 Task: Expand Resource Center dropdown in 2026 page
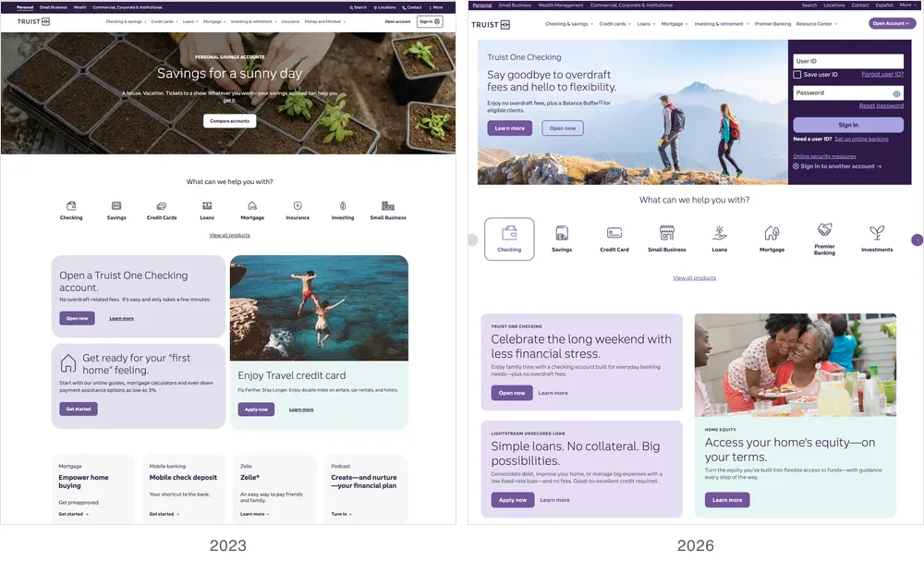pos(816,24)
